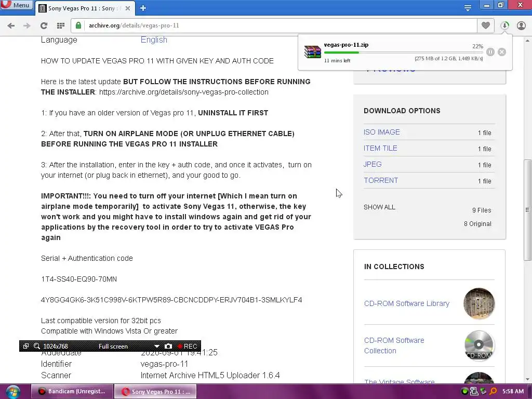
Task: Click scrollbar down arrow
Action: click(x=527, y=379)
